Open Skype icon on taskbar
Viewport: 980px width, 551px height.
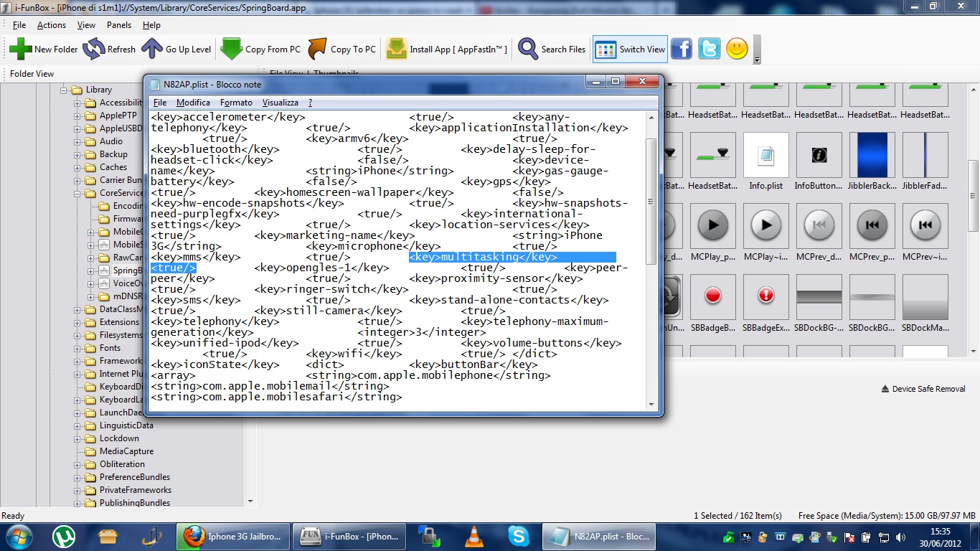pyautogui.click(x=518, y=536)
